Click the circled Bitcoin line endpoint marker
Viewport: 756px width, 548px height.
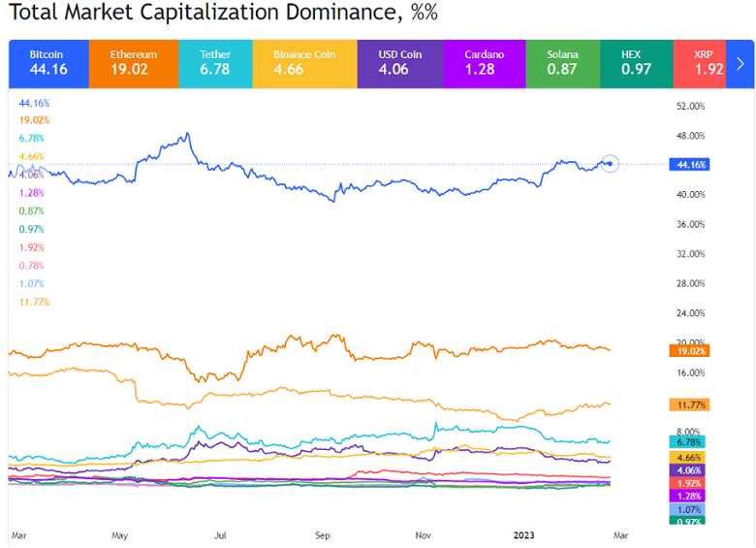click(610, 164)
